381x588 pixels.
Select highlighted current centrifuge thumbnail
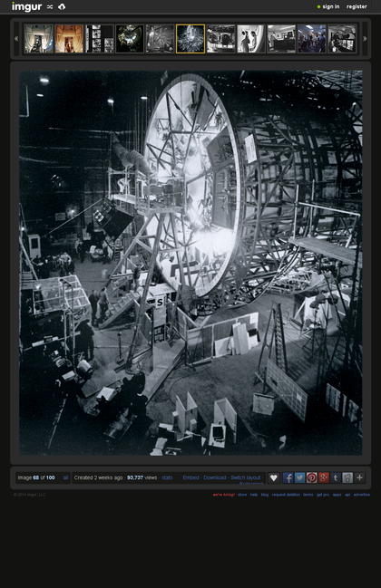click(x=190, y=39)
